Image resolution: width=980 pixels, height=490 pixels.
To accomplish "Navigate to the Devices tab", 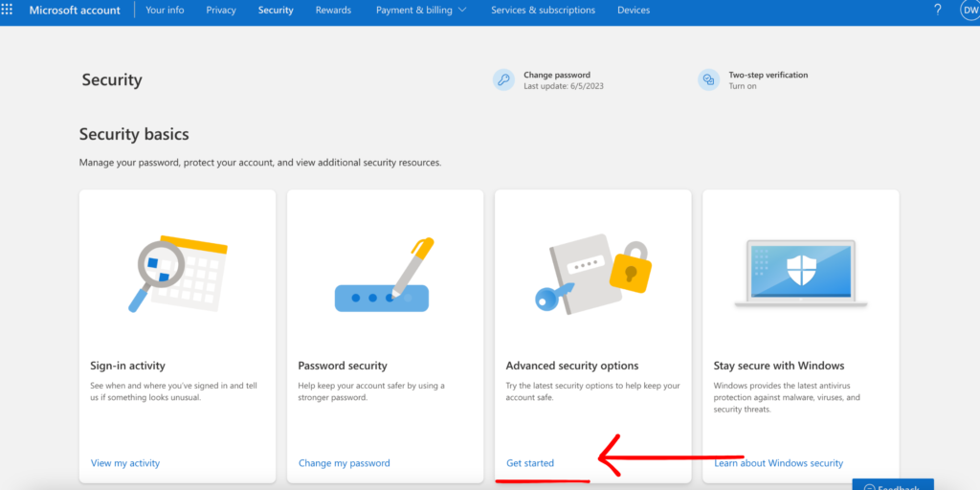I will click(634, 11).
